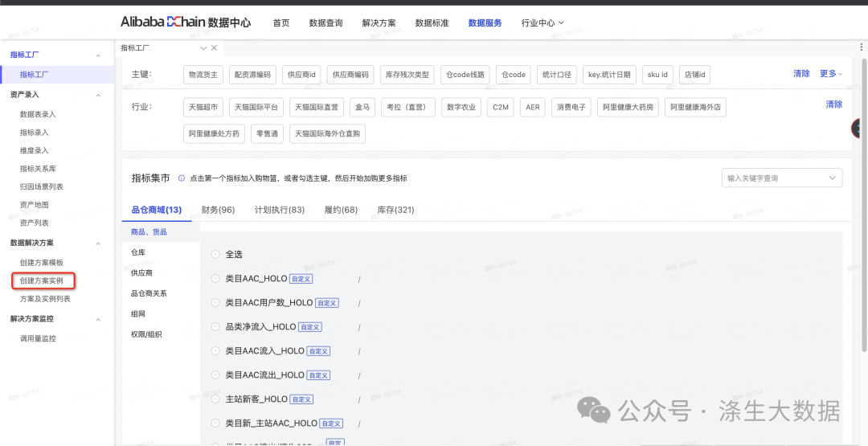Image resolution: width=868 pixels, height=446 pixels.
Task: Select the 仓库 category in the list
Action: [138, 252]
